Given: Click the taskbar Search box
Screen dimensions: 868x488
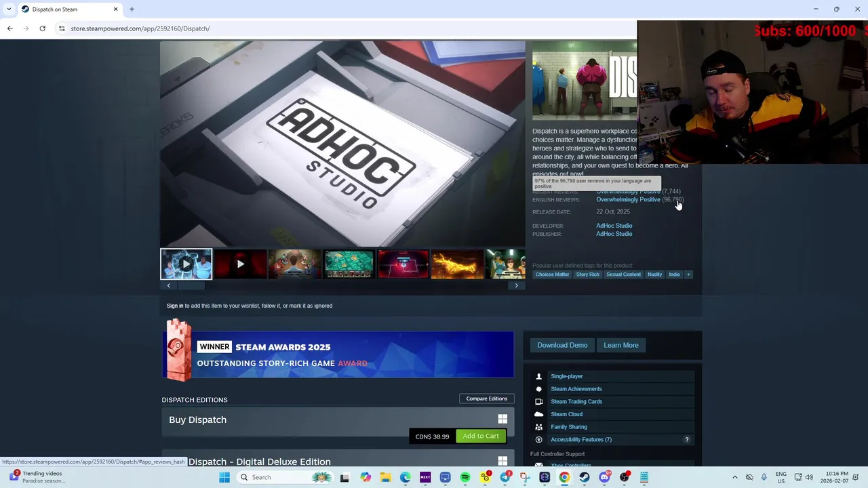Looking at the screenshot, I should 285,477.
